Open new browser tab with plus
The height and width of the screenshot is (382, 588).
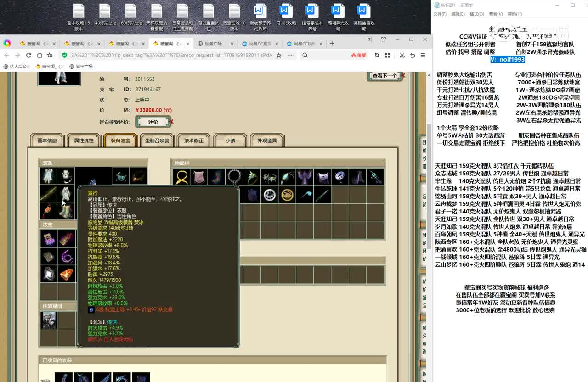point(332,44)
